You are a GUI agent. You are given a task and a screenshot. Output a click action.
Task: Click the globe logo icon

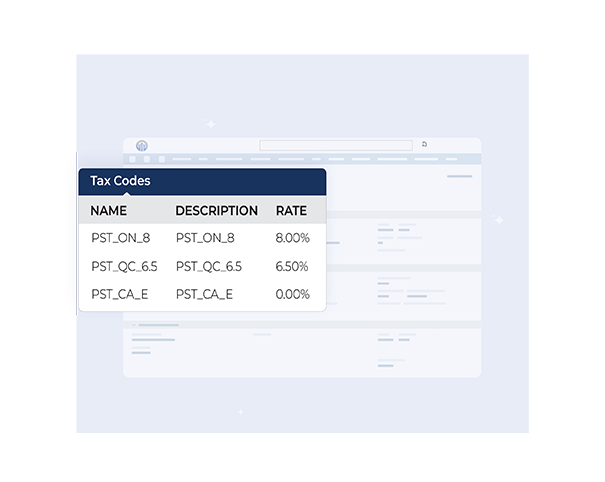142,145
